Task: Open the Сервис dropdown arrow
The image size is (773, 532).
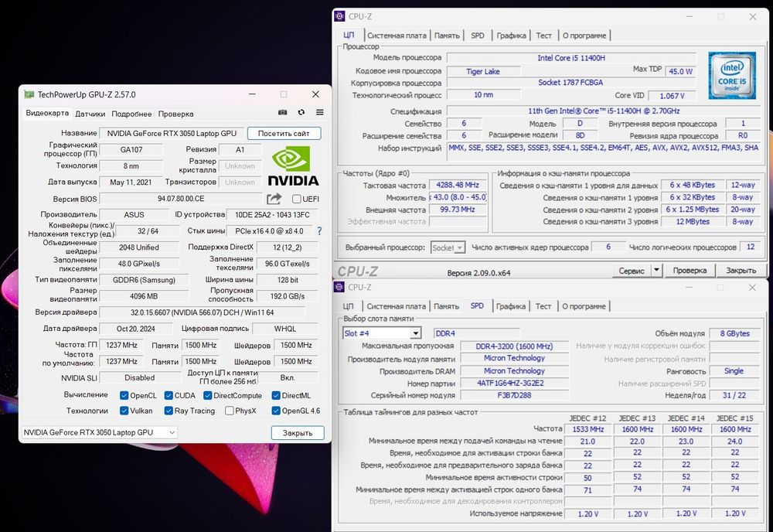Action: (656, 270)
